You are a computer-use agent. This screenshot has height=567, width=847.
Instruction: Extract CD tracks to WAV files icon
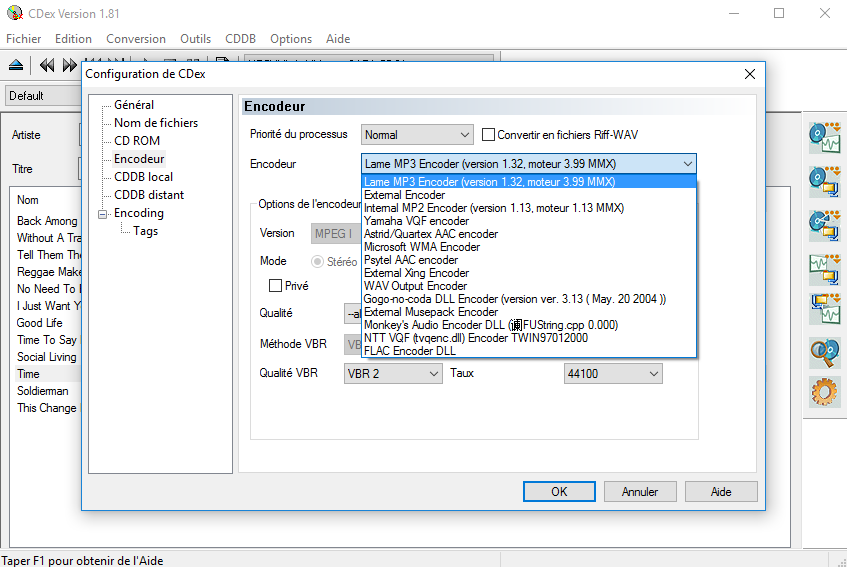[x=824, y=137]
